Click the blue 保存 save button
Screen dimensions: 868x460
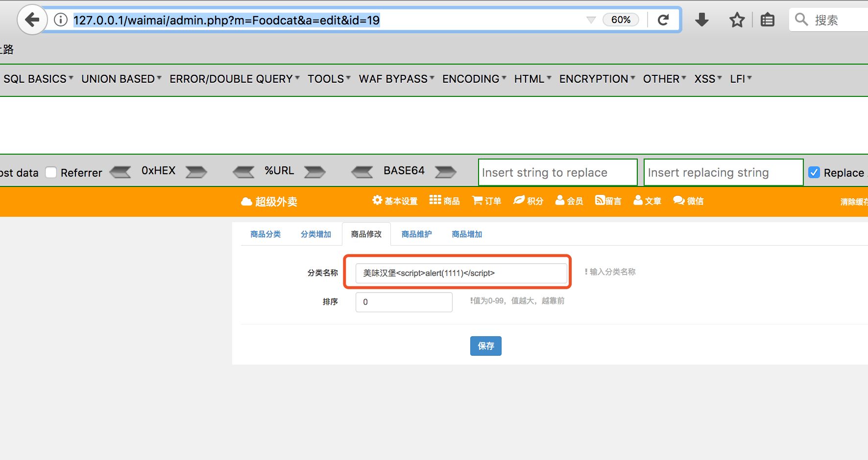pyautogui.click(x=486, y=346)
